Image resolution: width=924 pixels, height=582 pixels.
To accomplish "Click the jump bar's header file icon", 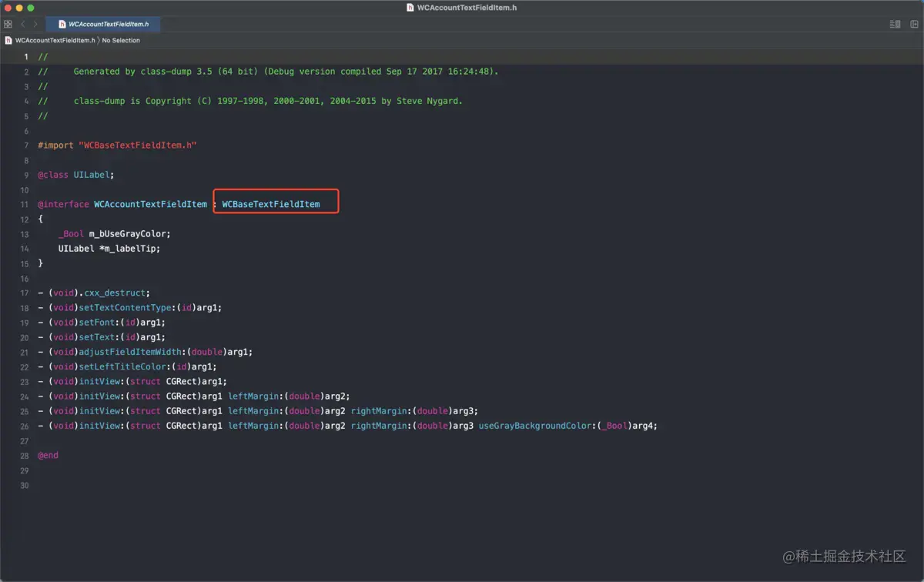I will tap(8, 40).
